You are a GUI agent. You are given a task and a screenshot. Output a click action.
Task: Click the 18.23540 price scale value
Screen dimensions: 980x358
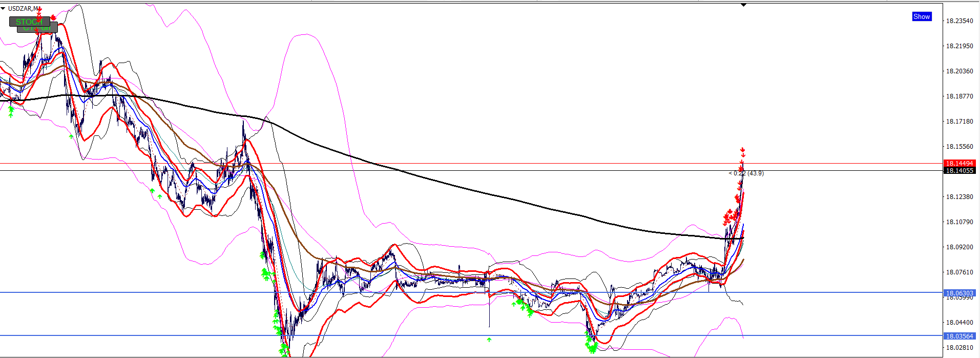click(x=960, y=21)
